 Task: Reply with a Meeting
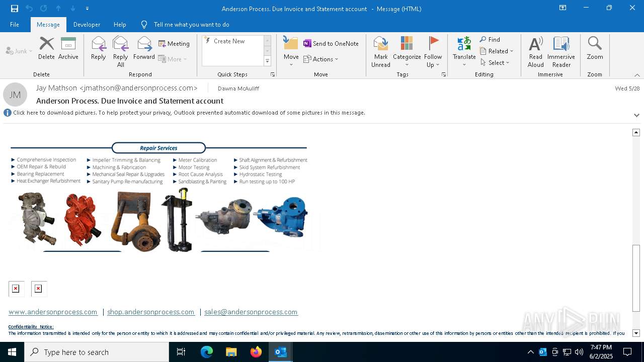[174, 44]
